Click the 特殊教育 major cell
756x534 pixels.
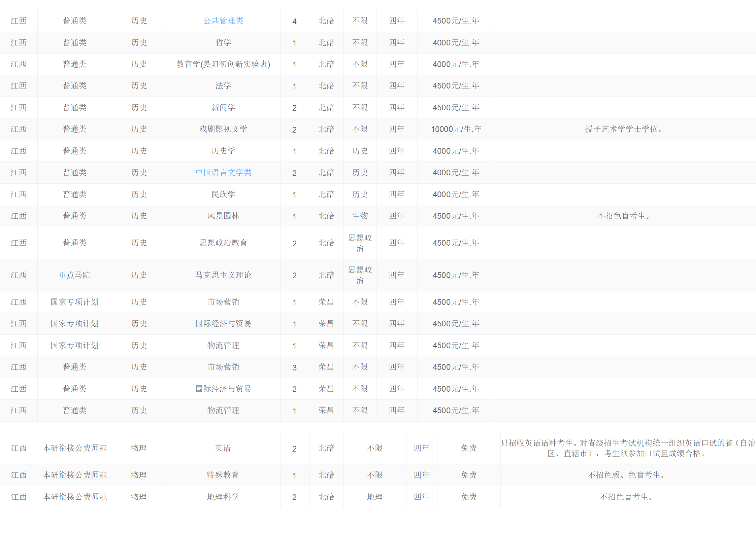click(x=223, y=475)
